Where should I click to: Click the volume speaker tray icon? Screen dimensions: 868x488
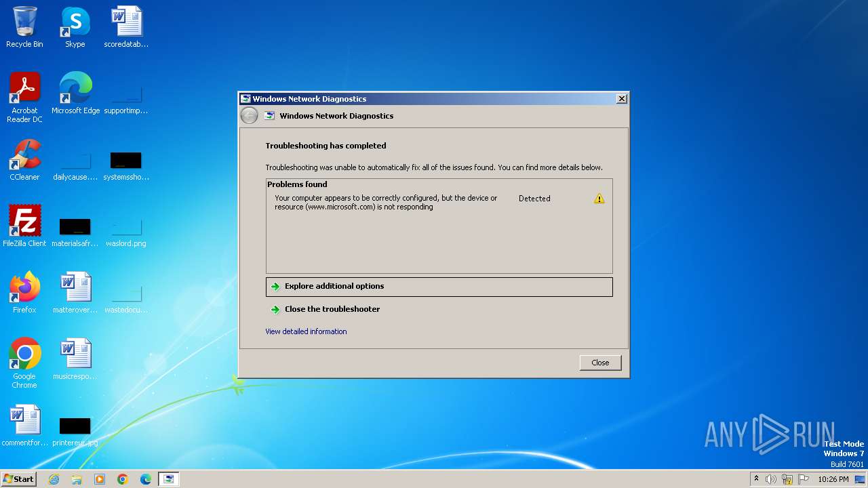tap(771, 479)
